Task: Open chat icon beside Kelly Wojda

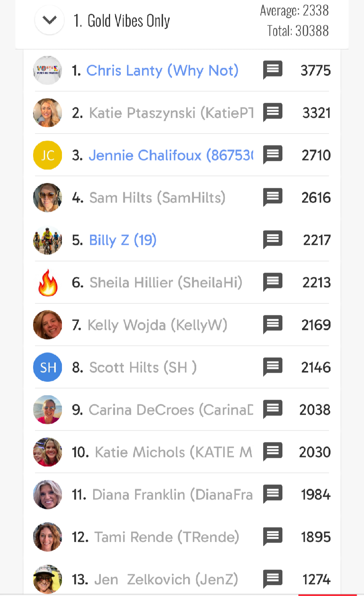Action: [273, 324]
